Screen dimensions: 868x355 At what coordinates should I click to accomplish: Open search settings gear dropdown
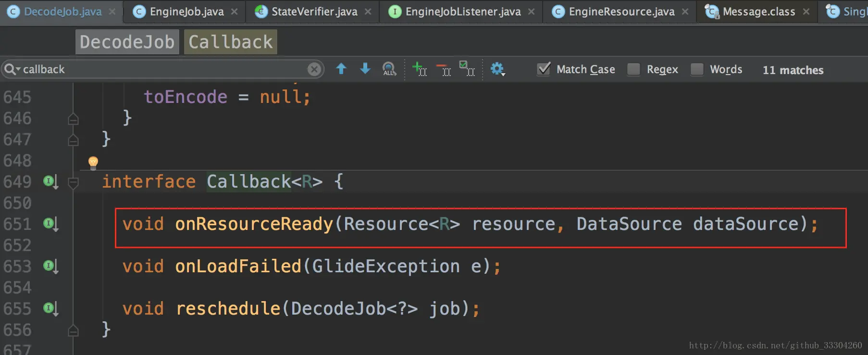point(498,69)
